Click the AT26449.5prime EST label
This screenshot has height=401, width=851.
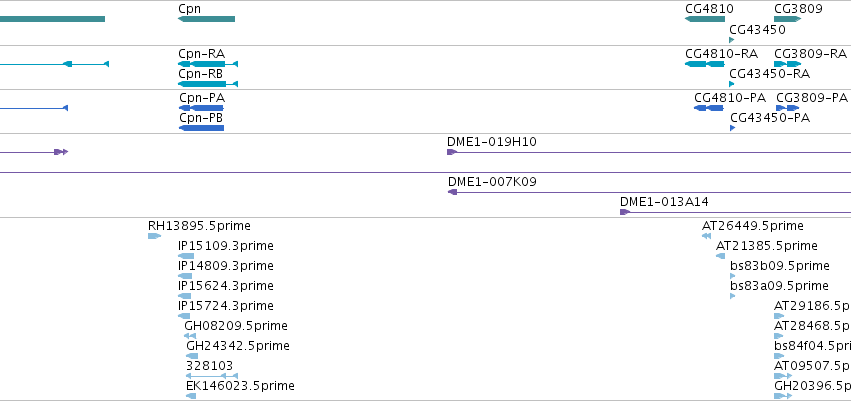752,225
